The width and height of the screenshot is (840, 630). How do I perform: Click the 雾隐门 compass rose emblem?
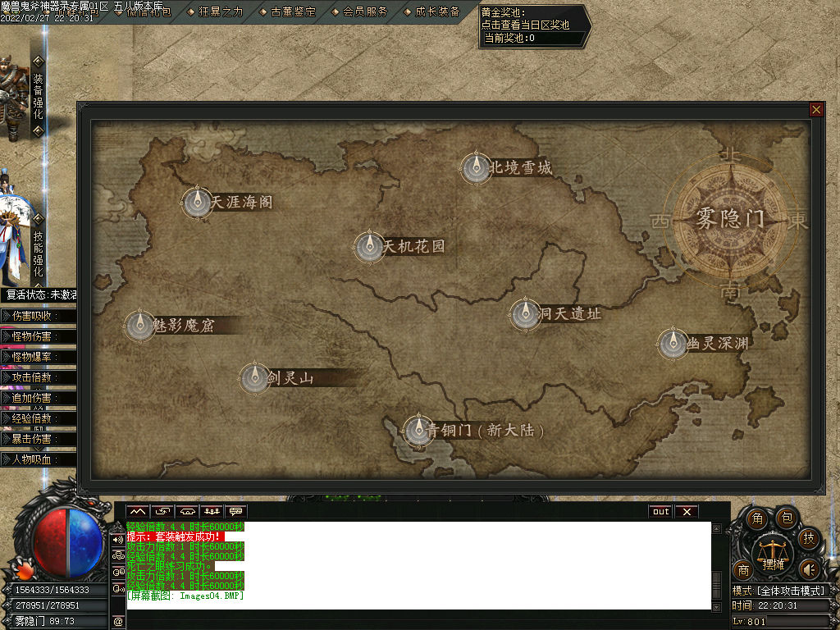click(729, 220)
